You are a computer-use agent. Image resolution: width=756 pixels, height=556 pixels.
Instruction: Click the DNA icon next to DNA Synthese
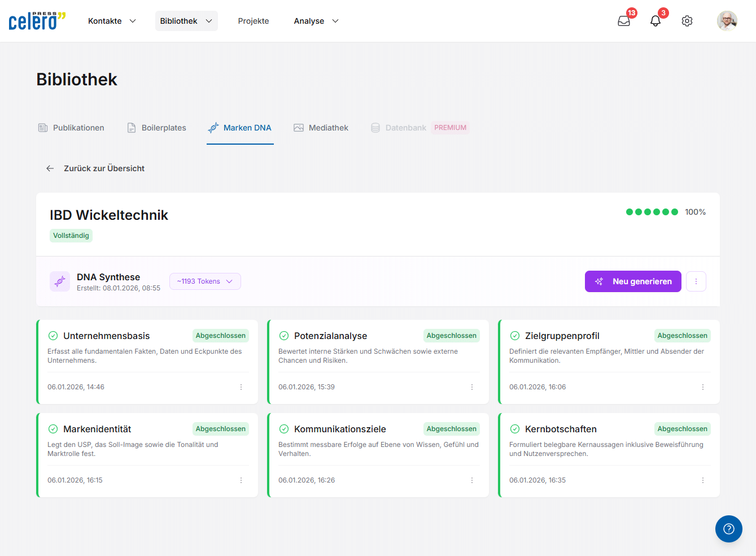point(60,281)
